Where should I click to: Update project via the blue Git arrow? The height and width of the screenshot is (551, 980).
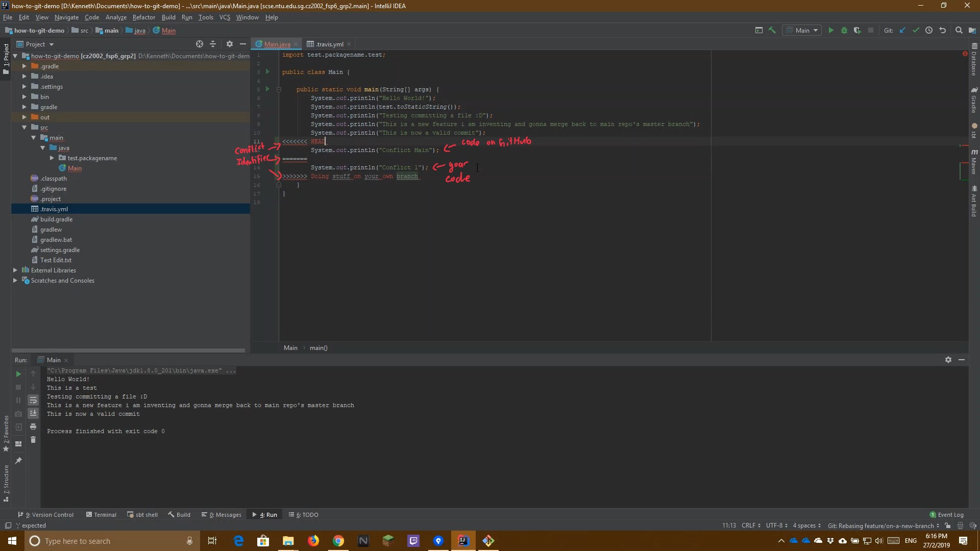click(x=902, y=31)
